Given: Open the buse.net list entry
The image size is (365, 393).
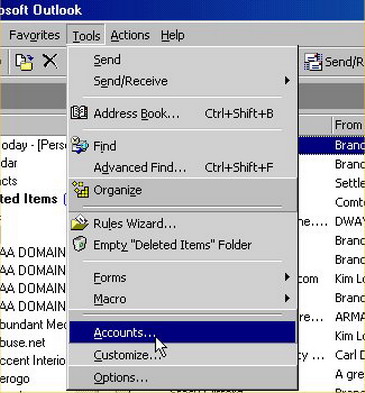Looking at the screenshot, I should click(23, 342).
